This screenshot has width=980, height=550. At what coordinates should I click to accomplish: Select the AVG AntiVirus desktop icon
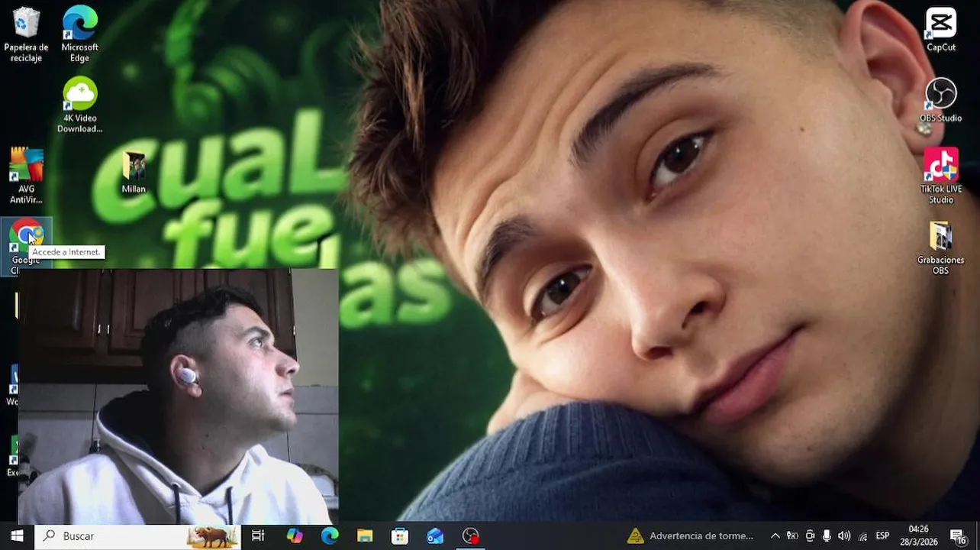pyautogui.click(x=26, y=176)
